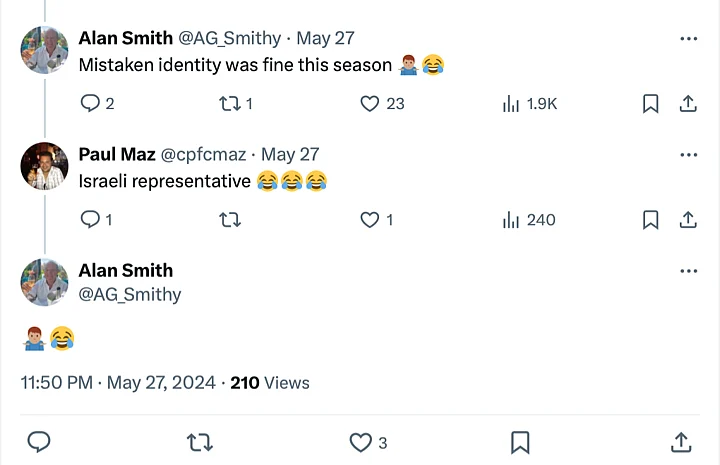This screenshot has height=465, width=720.
Task: Like Paul Maz's tweet
Action: click(x=371, y=220)
